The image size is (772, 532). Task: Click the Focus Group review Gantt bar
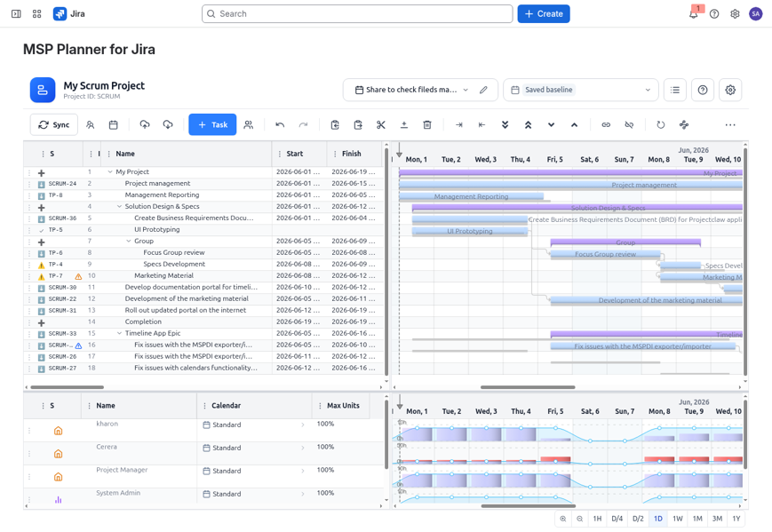(605, 254)
